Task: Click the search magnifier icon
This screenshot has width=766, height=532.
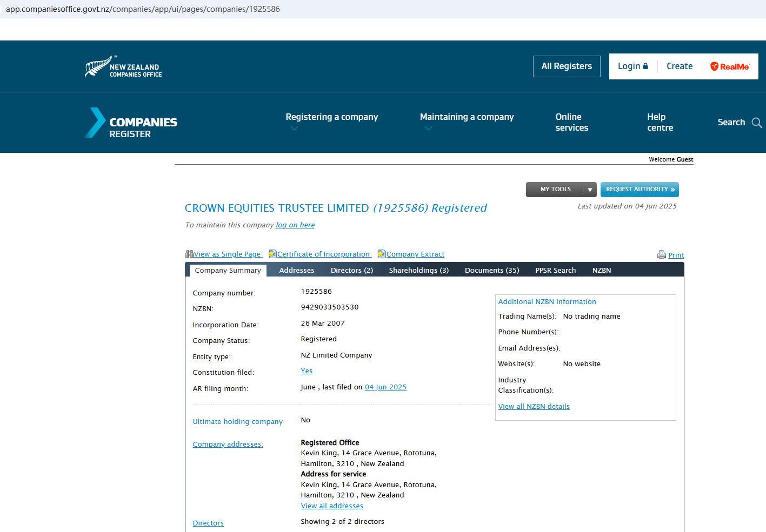Action: click(757, 123)
